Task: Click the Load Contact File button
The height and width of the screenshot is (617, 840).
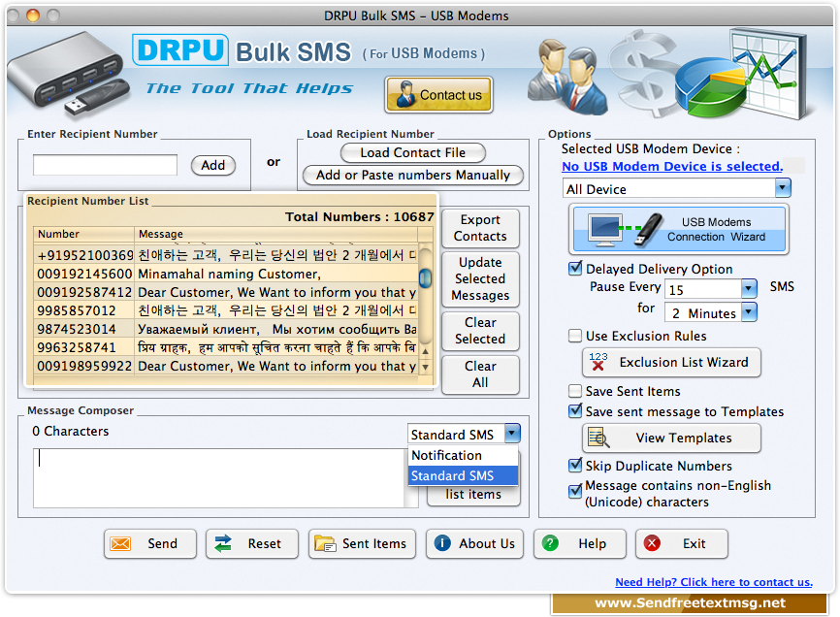Action: coord(412,153)
